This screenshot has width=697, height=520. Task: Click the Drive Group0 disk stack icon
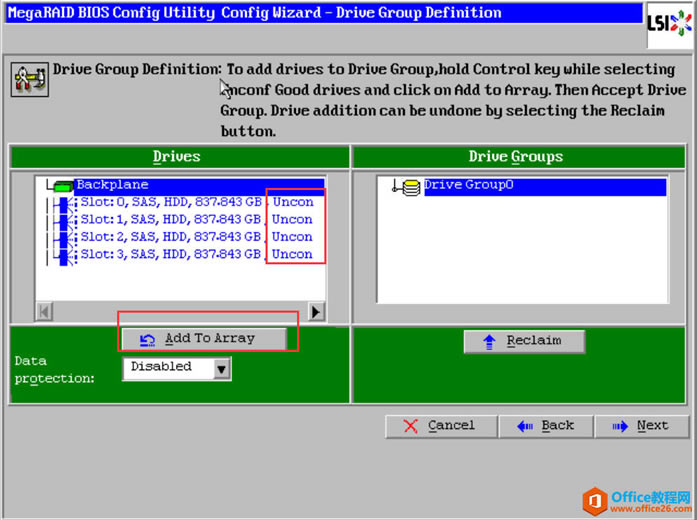tap(412, 188)
